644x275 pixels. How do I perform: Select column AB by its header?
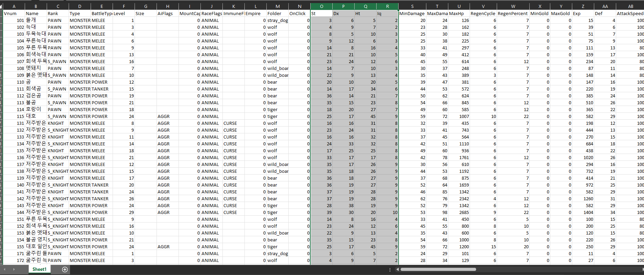(631, 7)
